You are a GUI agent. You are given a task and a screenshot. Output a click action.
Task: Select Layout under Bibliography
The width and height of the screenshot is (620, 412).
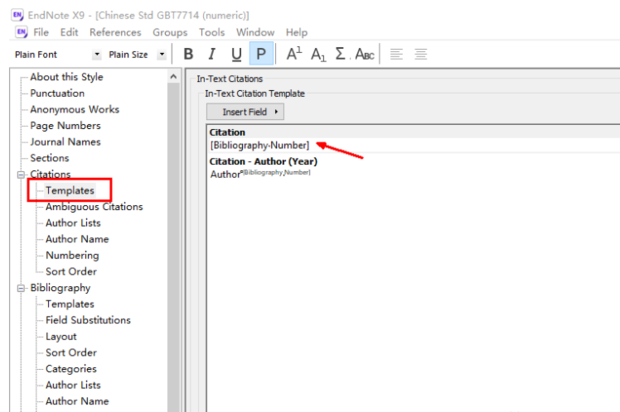(x=61, y=336)
